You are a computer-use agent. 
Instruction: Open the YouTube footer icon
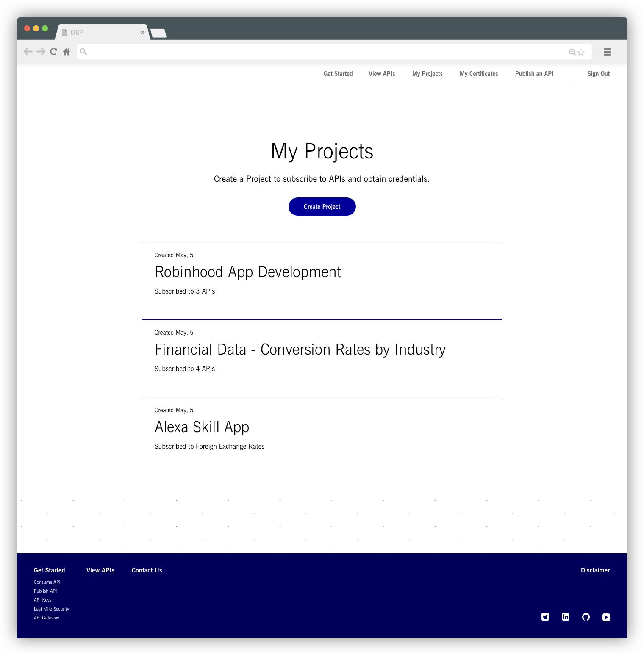click(606, 617)
